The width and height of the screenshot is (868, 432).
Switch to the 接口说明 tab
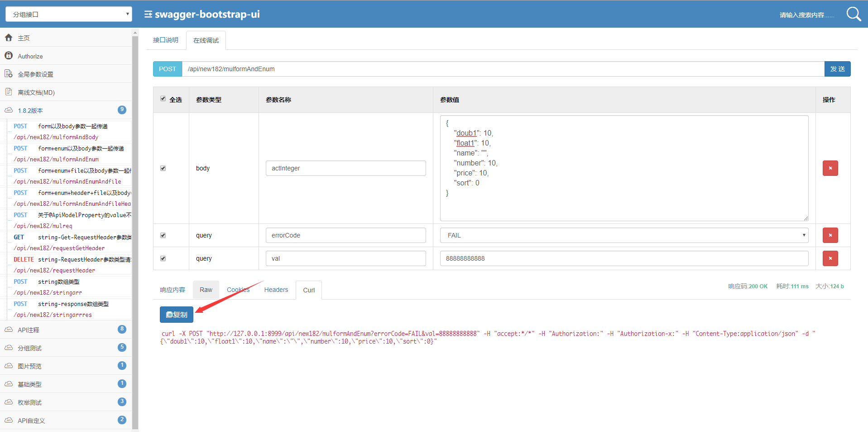tap(166, 40)
